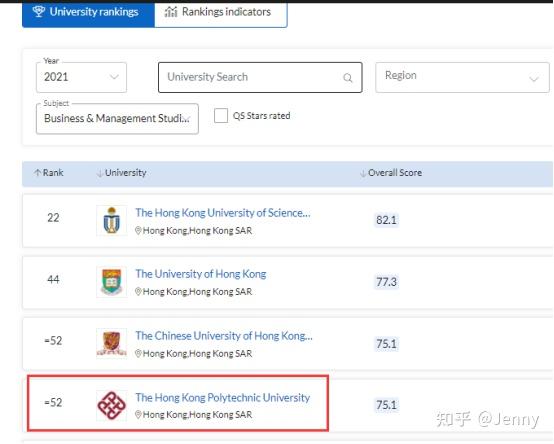Click the magnifier icon in University Search
This screenshot has width=554, height=444.
(348, 78)
